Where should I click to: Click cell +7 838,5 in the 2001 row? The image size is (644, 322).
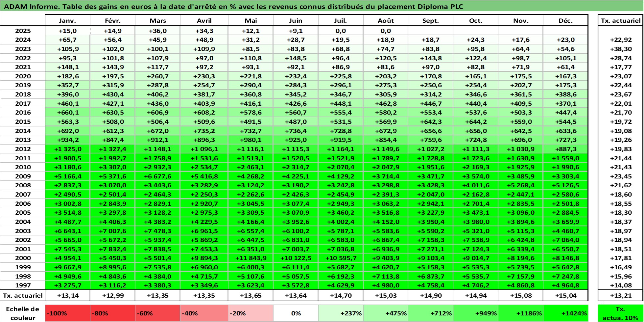tap(158, 249)
